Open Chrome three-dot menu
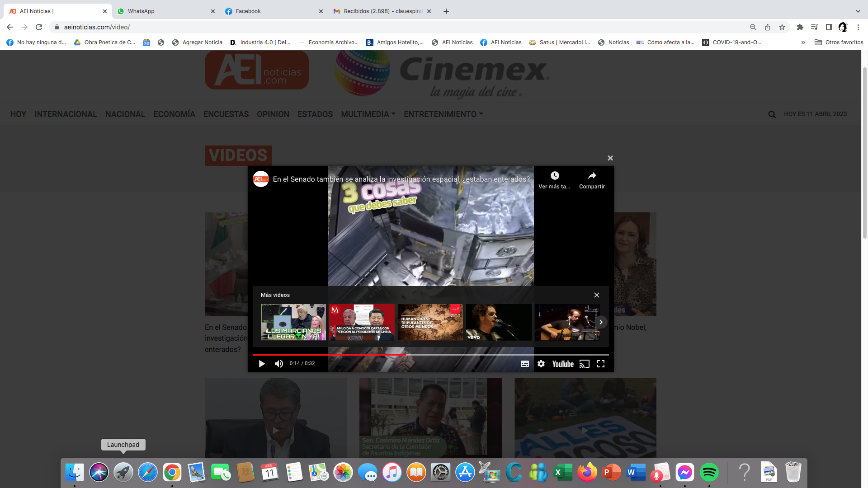This screenshot has height=488, width=868. click(x=858, y=27)
